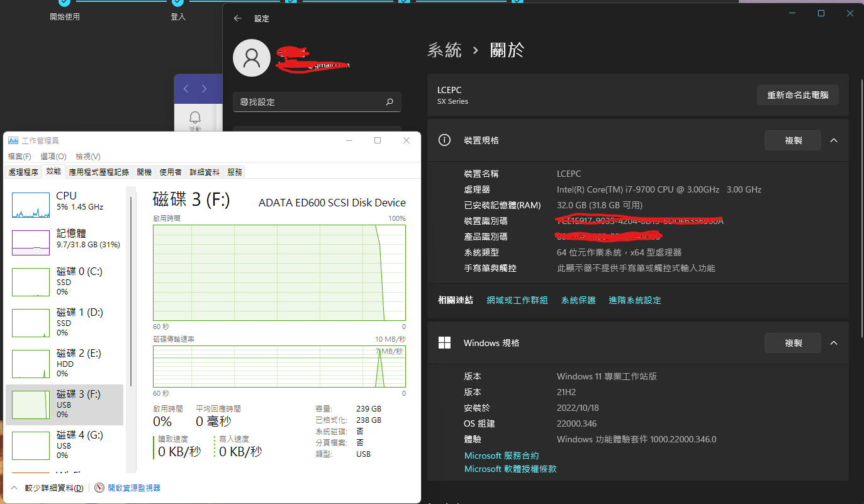The height and width of the screenshot is (504, 864).
Task: Click the 記憶體 usage graph thumbnail
Action: 31,243
